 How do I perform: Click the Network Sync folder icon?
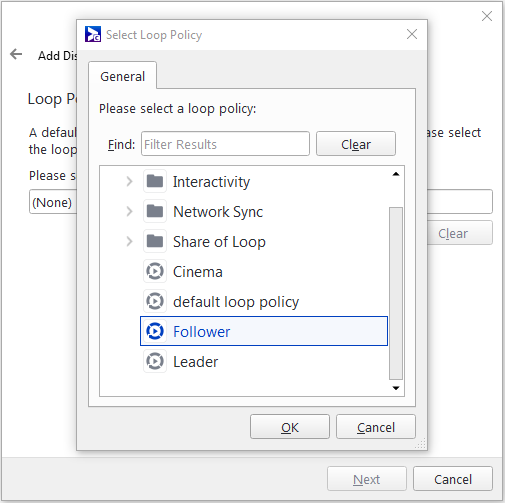(x=155, y=211)
